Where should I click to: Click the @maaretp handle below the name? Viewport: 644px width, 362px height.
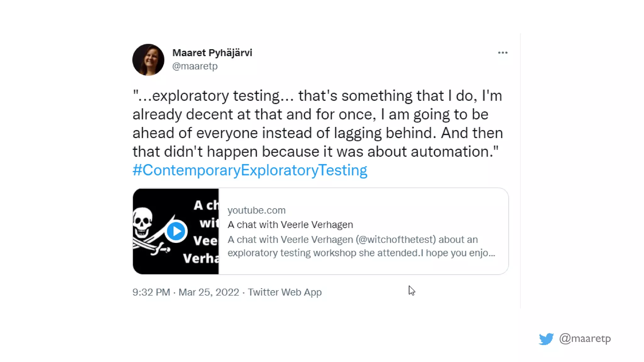[195, 66]
